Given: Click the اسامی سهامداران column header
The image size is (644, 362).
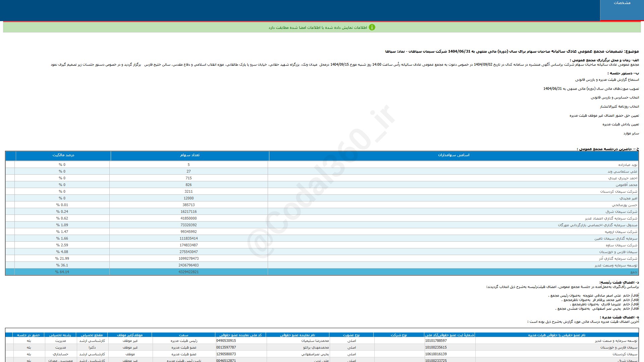Looking at the screenshot, I should (x=453, y=155).
